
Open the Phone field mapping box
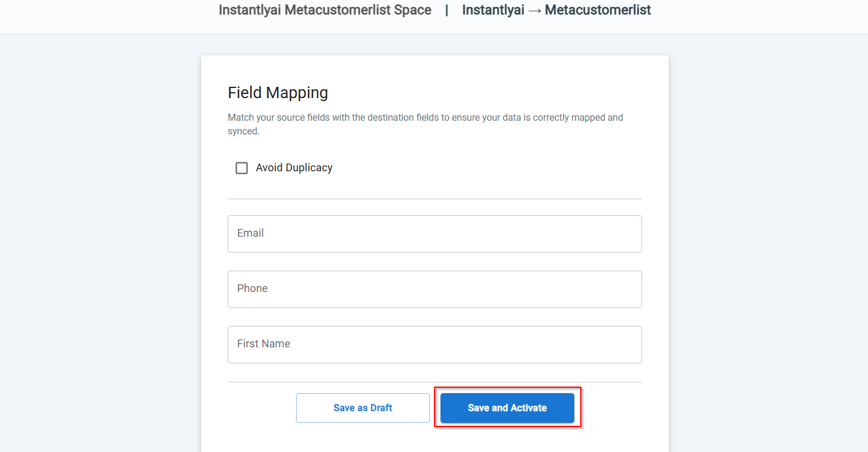click(x=434, y=289)
